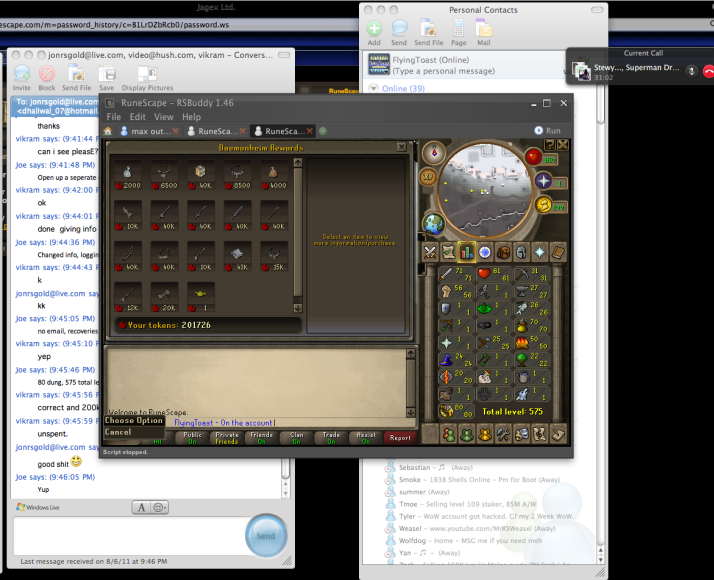Open the Magic spellbook tab

558,252
